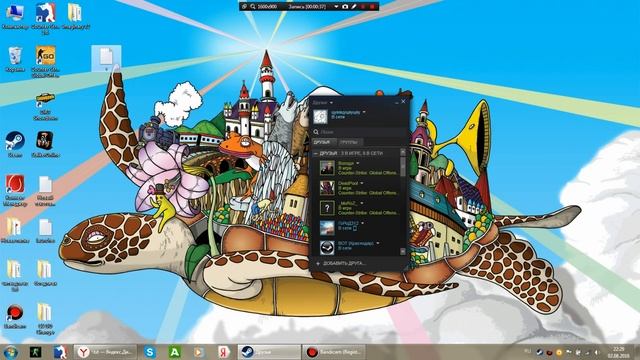This screenshot has height=360, width=640.
Task: Click the Steam icon in system tray
Action: click(539, 352)
